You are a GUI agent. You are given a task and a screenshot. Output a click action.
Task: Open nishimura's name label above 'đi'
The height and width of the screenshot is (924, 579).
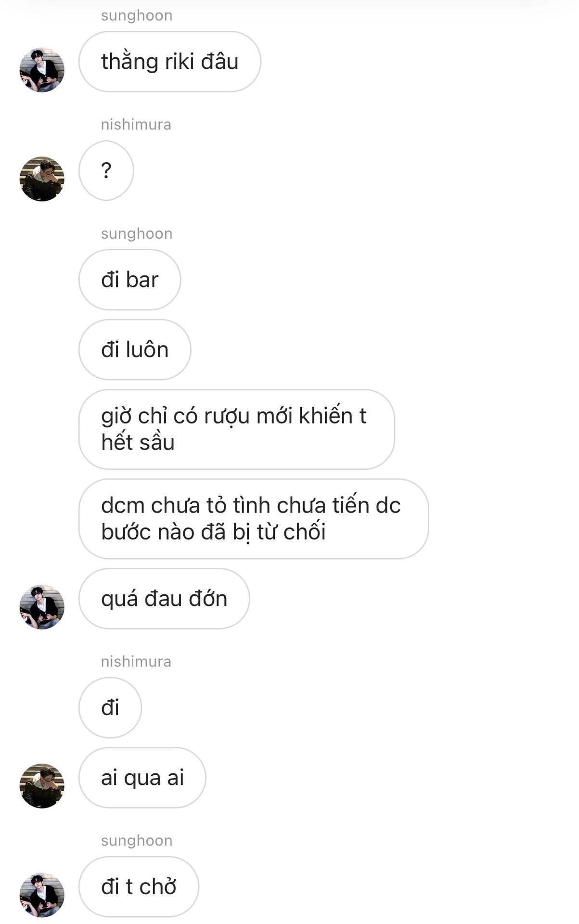pyautogui.click(x=136, y=662)
